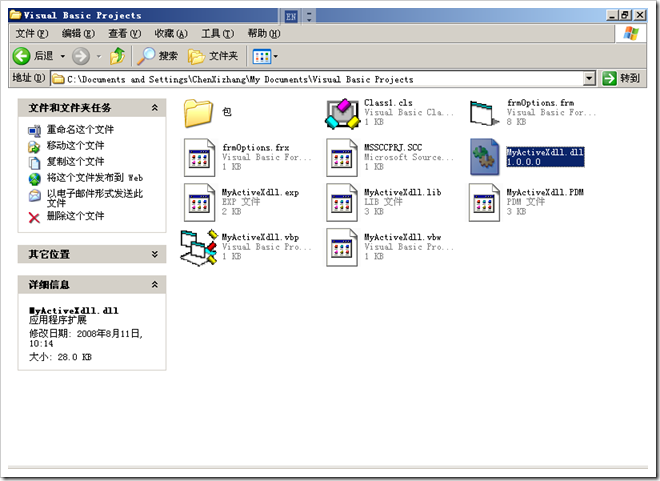Expand the 其它位置 panel
Viewport: 660px width, 481px height.
[154, 254]
